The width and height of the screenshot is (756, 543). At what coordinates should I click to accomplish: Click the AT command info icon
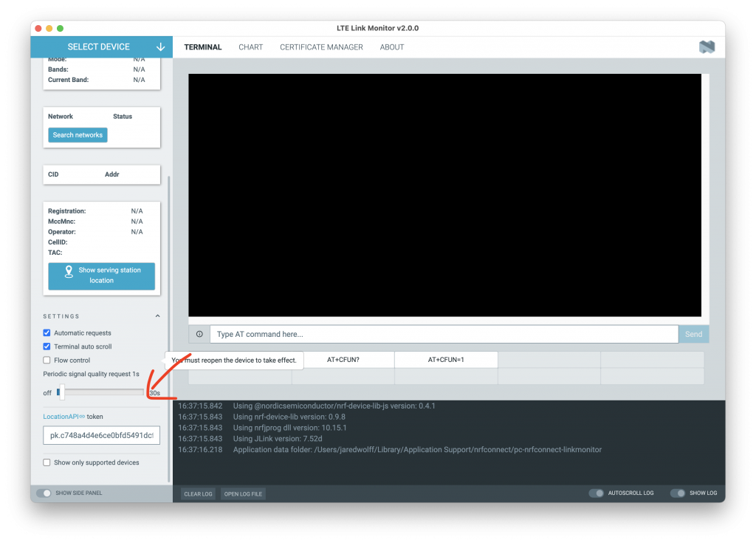[x=199, y=334]
